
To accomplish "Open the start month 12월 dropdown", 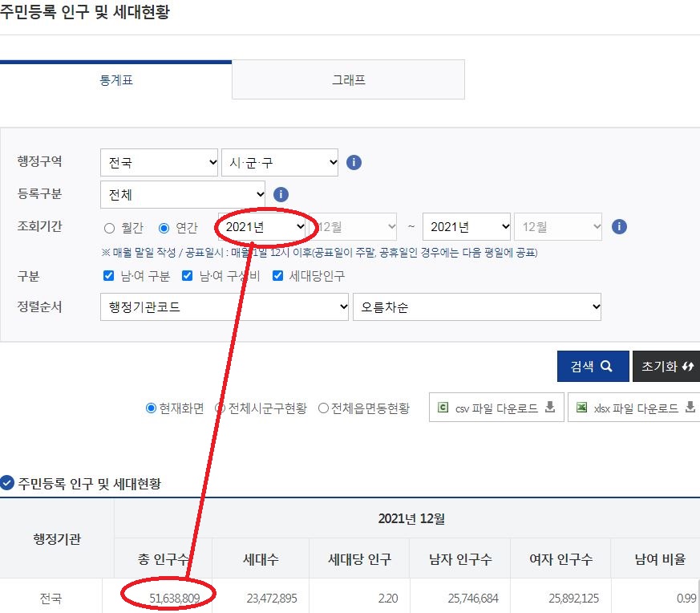I will (353, 226).
